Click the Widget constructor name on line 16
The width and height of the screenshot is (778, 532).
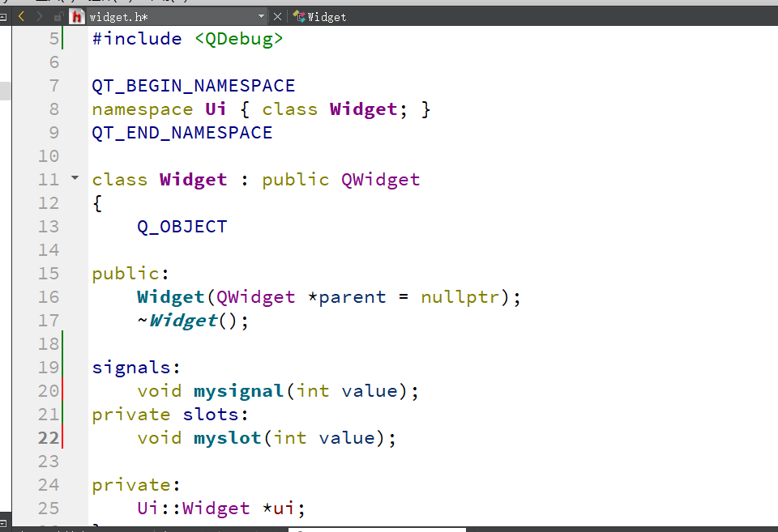click(x=171, y=297)
